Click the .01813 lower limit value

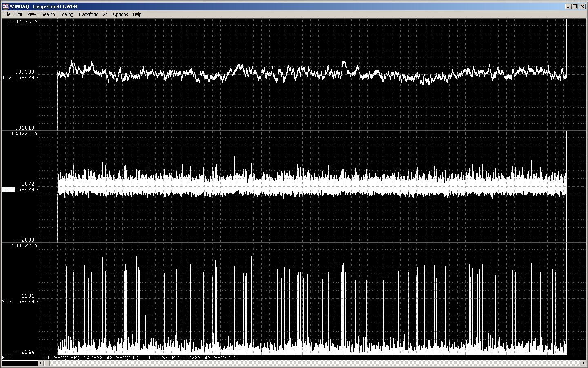point(25,128)
